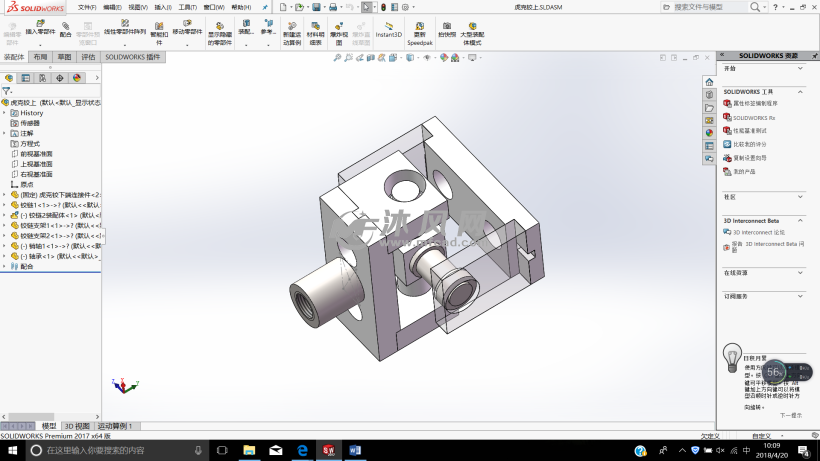Click the Rebuild traffic-light icon
This screenshot has height=461, width=820.
tap(383, 7)
